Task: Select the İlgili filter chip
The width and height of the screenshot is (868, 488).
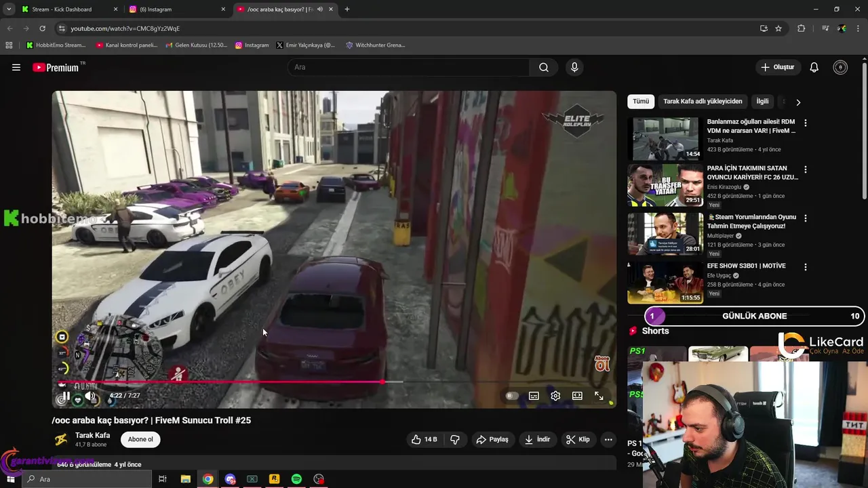Action: (x=762, y=101)
